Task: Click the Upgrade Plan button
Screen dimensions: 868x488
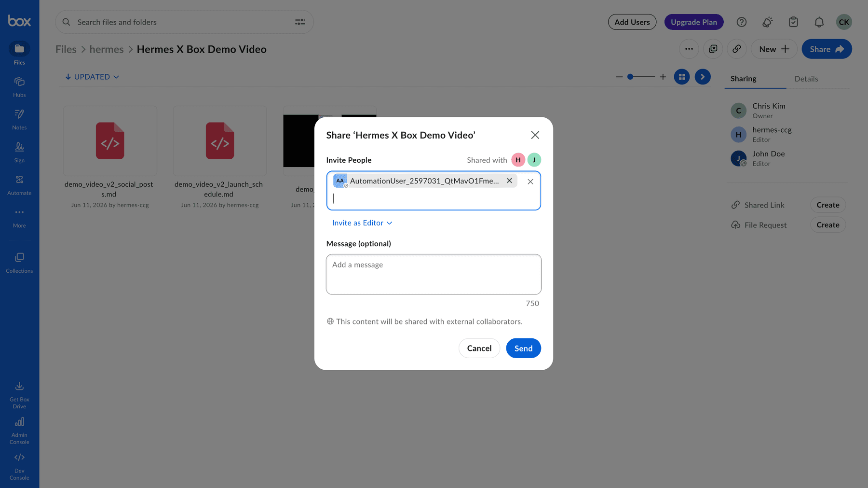Action: coord(693,22)
